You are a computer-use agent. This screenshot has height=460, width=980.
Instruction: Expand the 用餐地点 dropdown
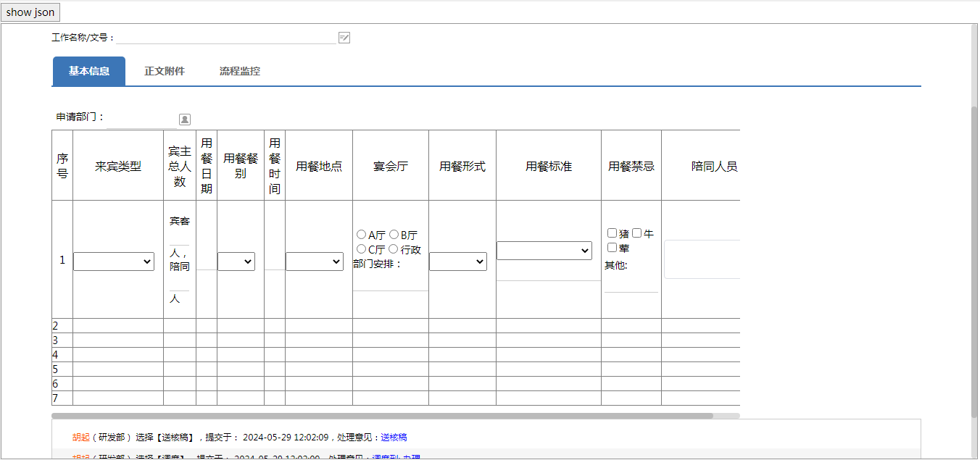[x=315, y=262]
